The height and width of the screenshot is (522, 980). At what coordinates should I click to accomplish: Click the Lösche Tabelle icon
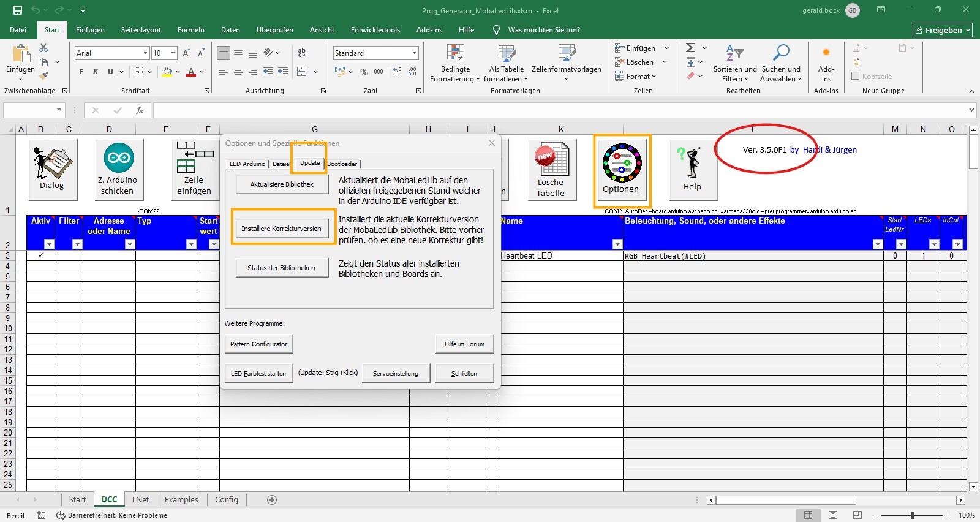point(551,169)
